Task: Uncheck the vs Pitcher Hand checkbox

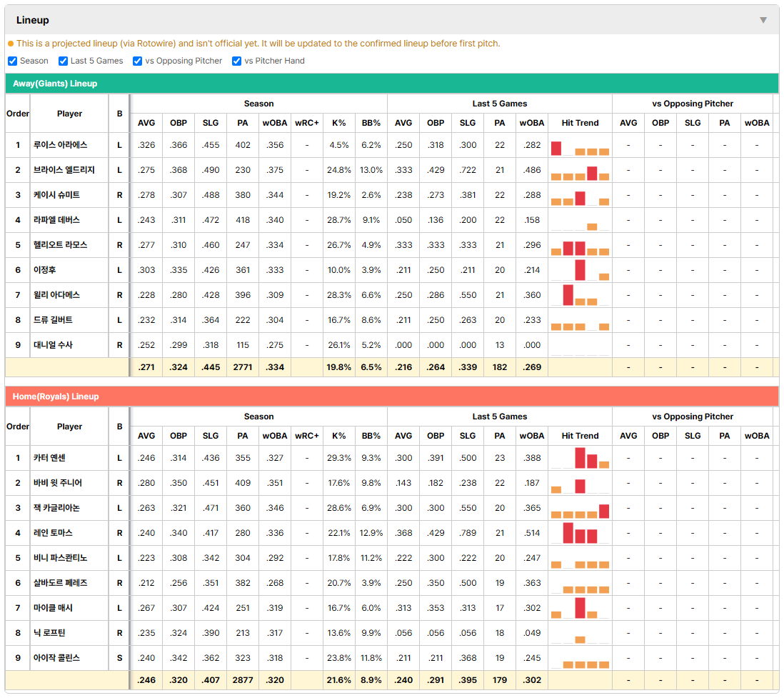Action: pos(236,61)
